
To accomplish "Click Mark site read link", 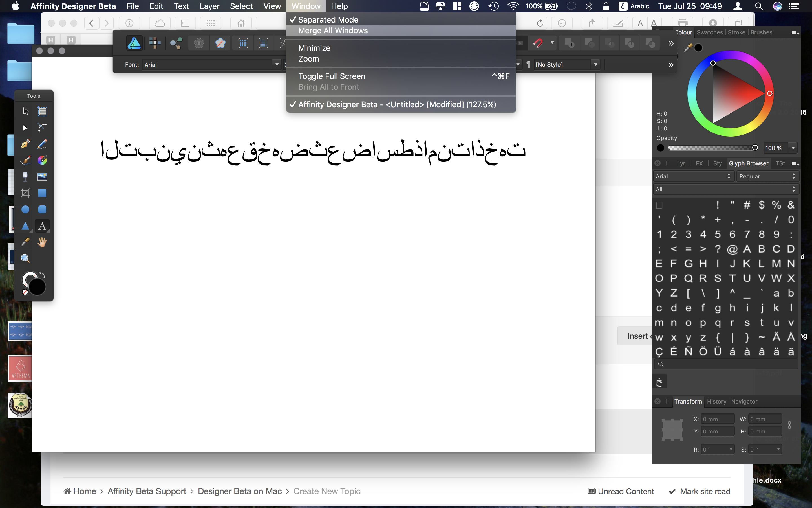I will click(700, 491).
